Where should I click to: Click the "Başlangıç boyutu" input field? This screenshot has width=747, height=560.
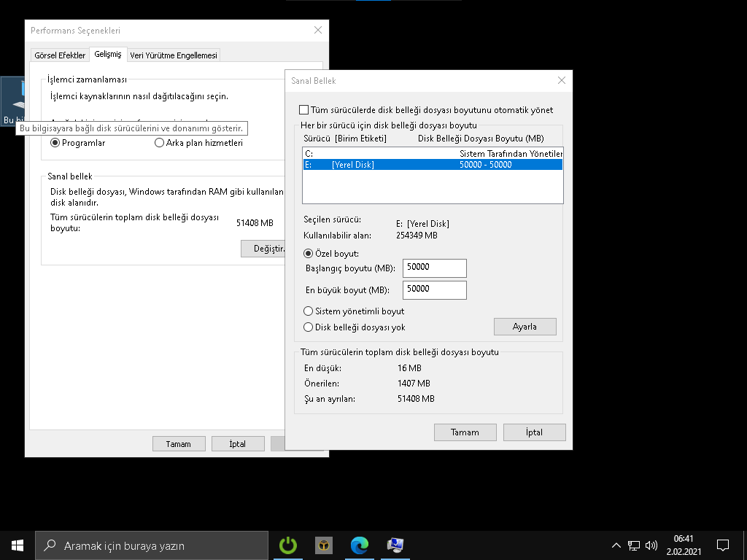tap(434, 268)
